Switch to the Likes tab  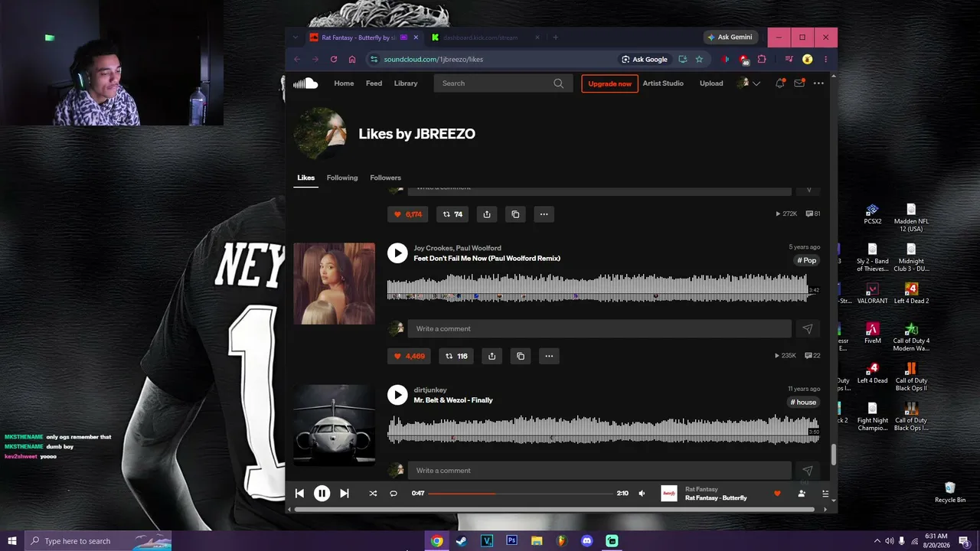pos(305,178)
